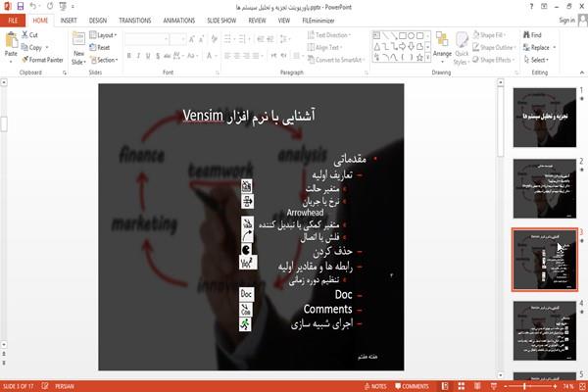Select the Comments icon image on the slide
This screenshot has width=588, height=392.
pyautogui.click(x=246, y=310)
